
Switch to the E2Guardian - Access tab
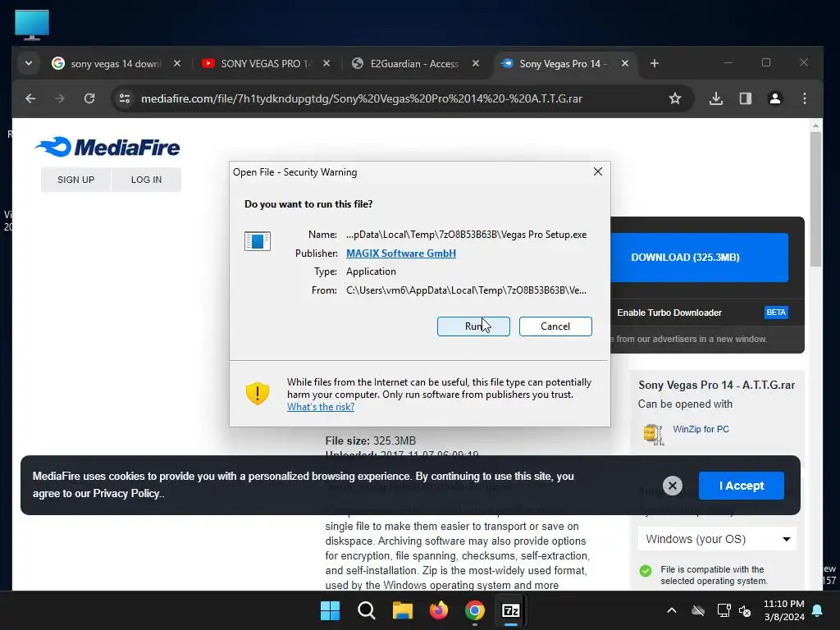pyautogui.click(x=414, y=63)
